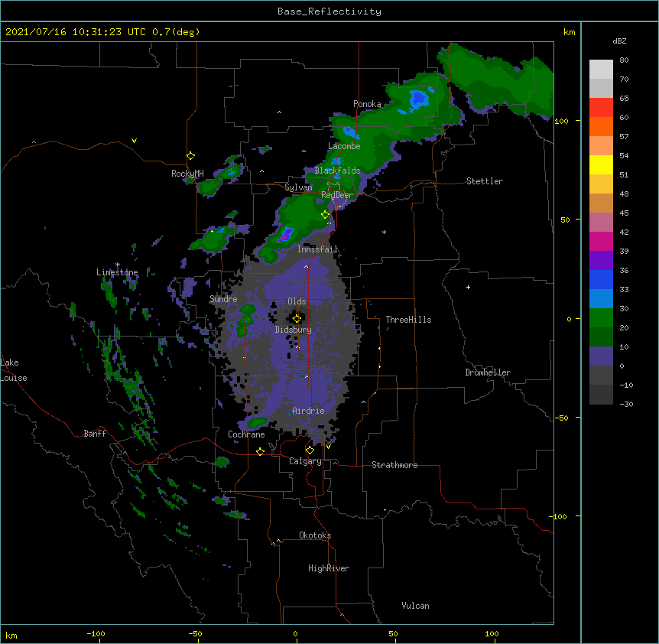Click the Base_Reflectivity title text
This screenshot has height=644, width=659.
(329, 11)
